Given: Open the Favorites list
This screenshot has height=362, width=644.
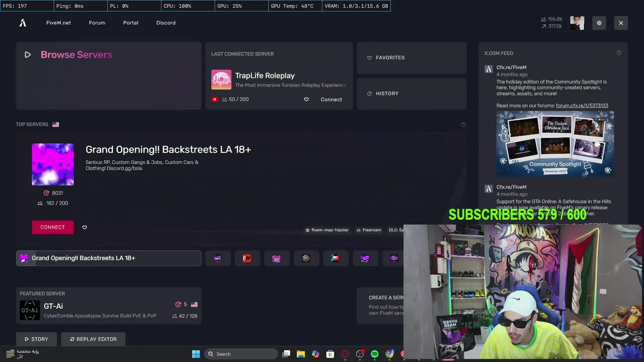Looking at the screenshot, I should coord(412,58).
